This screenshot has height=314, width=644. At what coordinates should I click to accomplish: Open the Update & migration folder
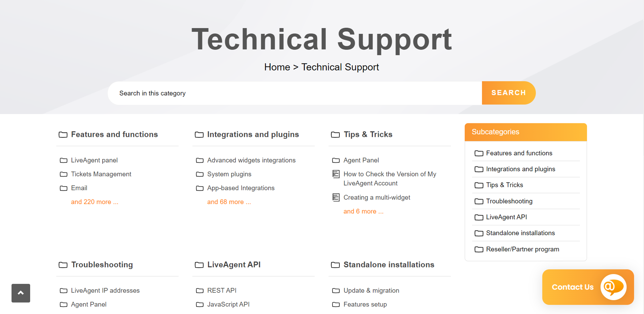[x=371, y=291]
